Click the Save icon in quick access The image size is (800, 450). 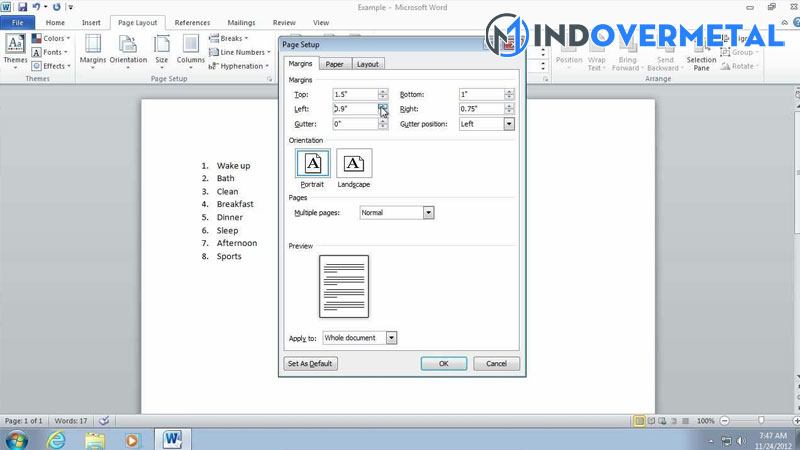click(22, 7)
